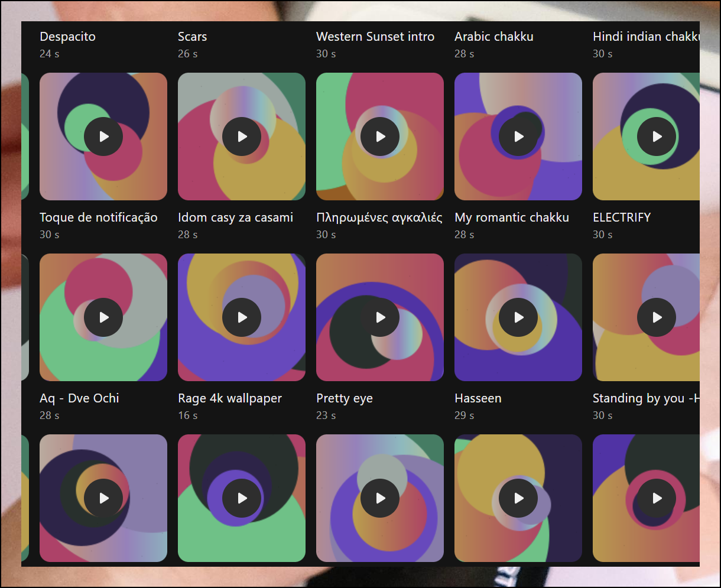Open the Arabic chakku title
Screen dimensions: 721x588
click(x=494, y=37)
